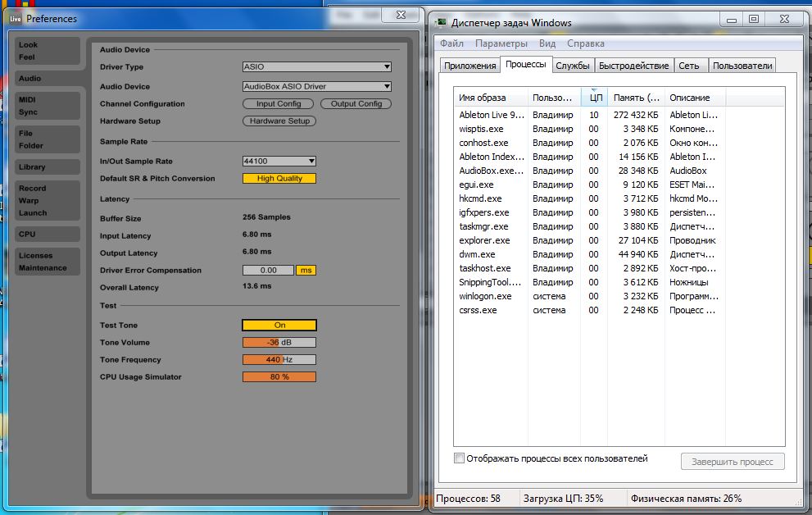Screen dimensions: 812x515
Task: Switch to the Процессы tab
Action: click(525, 64)
